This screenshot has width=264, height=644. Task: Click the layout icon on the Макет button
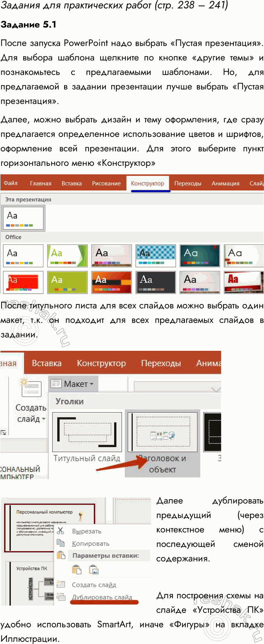(56, 384)
